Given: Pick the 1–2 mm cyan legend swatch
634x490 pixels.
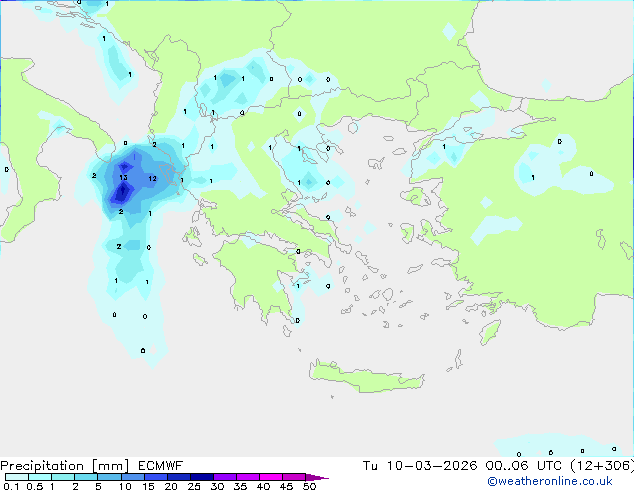Looking at the screenshot, I should click(63, 477).
